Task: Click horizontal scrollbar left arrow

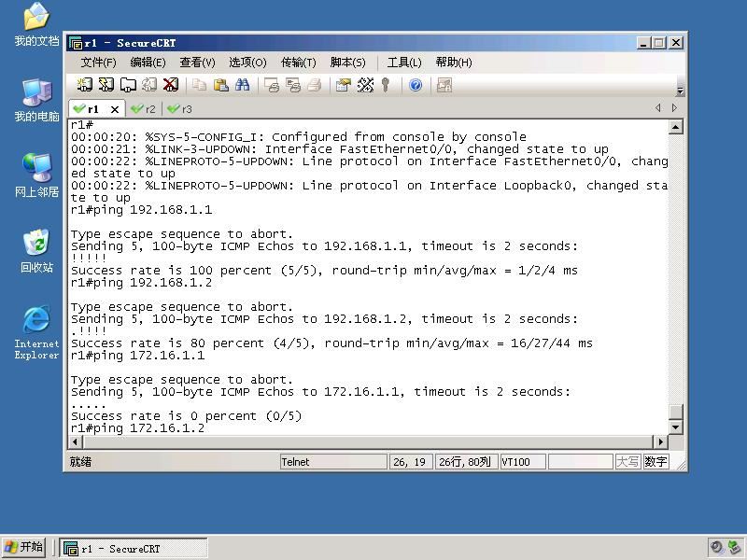Action: (x=76, y=441)
